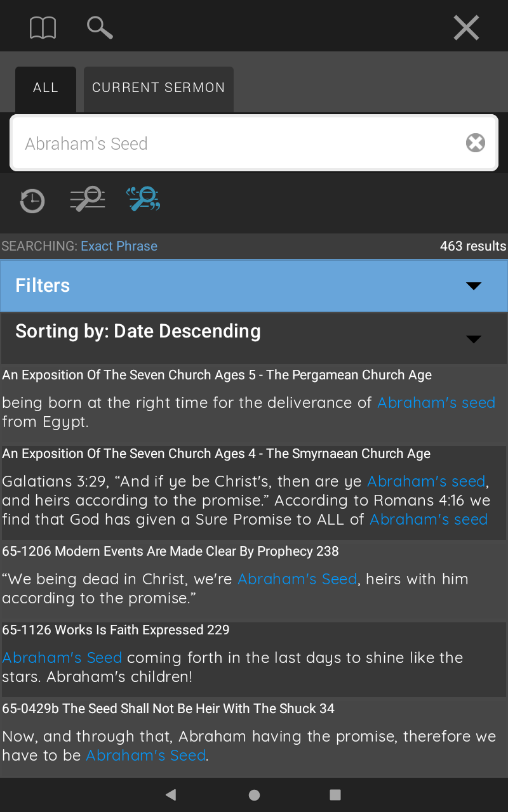Tap the Android back navigation button
This screenshot has height=812, width=508.
[170, 795]
